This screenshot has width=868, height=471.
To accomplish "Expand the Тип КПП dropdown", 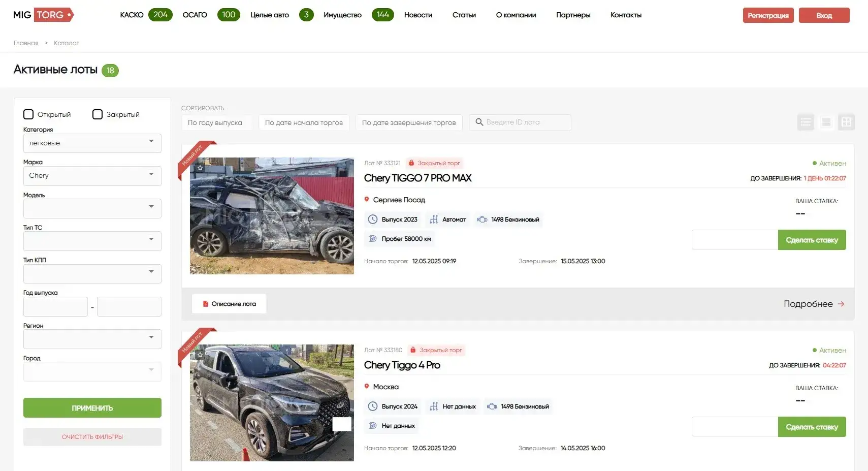I will pyautogui.click(x=92, y=273).
